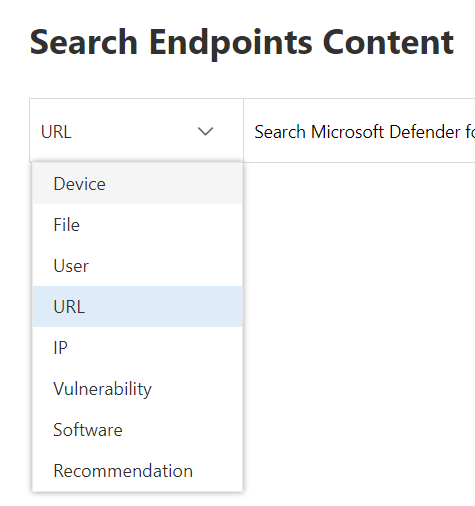The height and width of the screenshot is (506, 475).
Task: Click the Search Endpoints Content heading
Action: coord(242,42)
